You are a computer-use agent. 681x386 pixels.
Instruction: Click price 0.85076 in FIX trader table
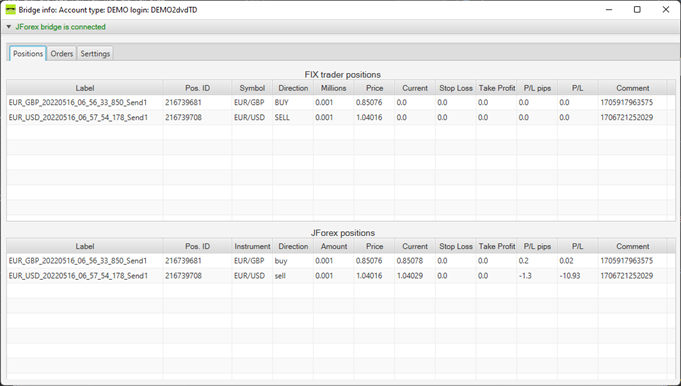click(369, 102)
